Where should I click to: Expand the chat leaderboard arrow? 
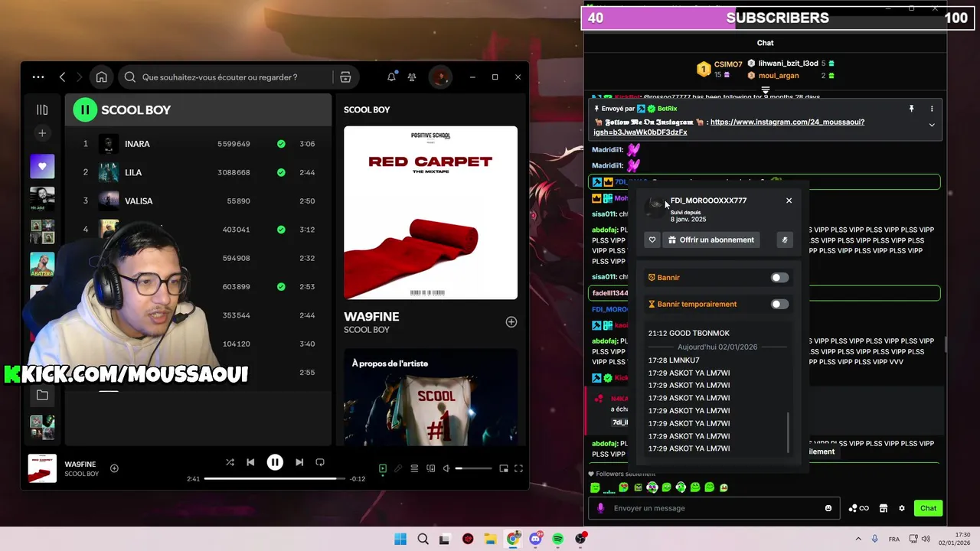pyautogui.click(x=766, y=90)
